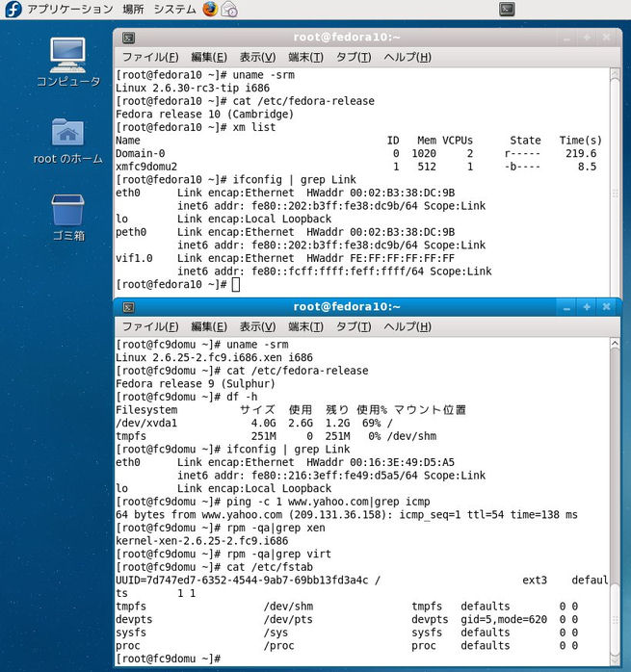Click 'Linux 2.6.25-2.fc9.i686.xen i686' output
This screenshot has width=631, height=672.
(x=214, y=357)
